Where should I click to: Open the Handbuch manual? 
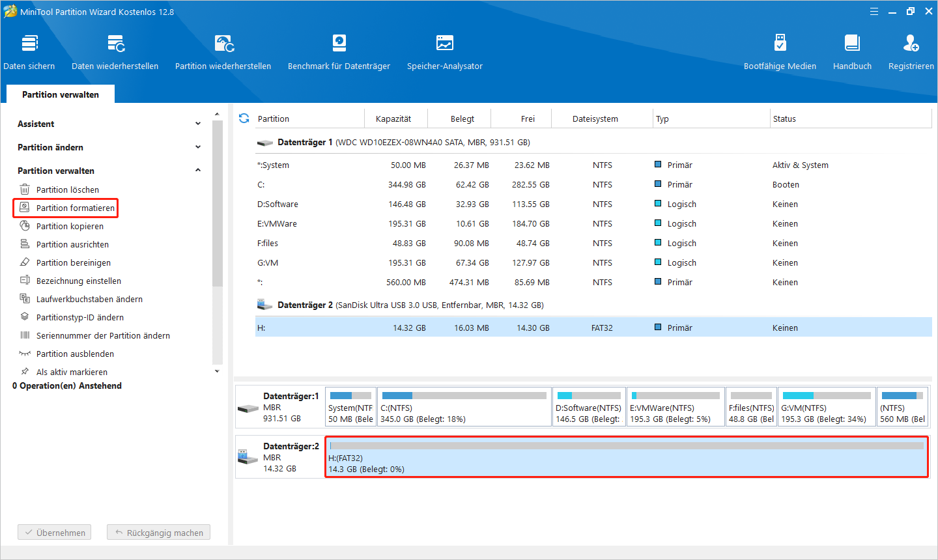coord(852,52)
